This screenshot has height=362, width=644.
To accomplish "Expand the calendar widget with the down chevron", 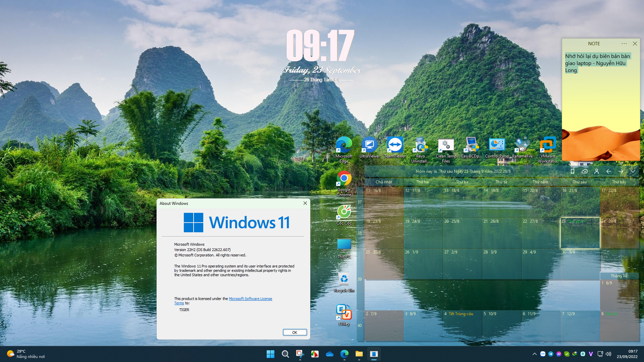I will click(633, 171).
